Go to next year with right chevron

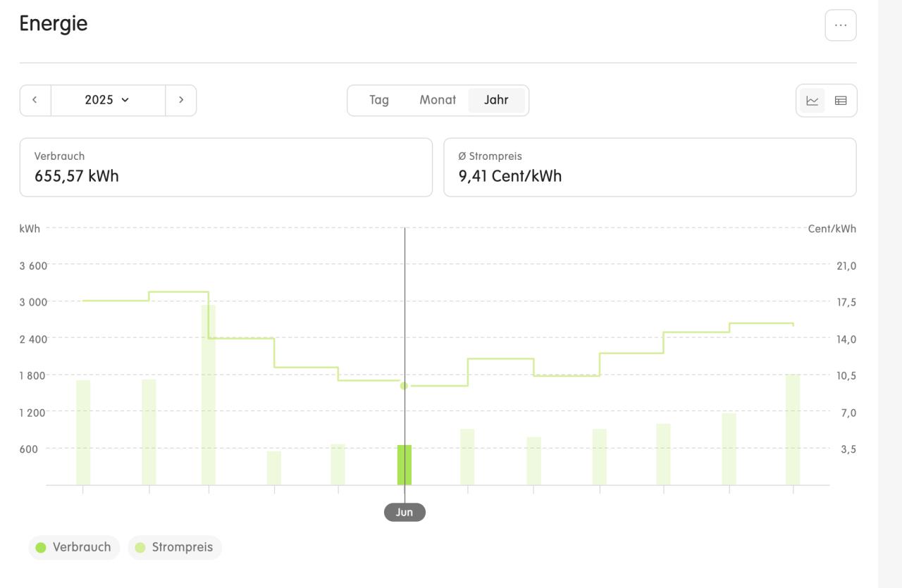point(181,100)
